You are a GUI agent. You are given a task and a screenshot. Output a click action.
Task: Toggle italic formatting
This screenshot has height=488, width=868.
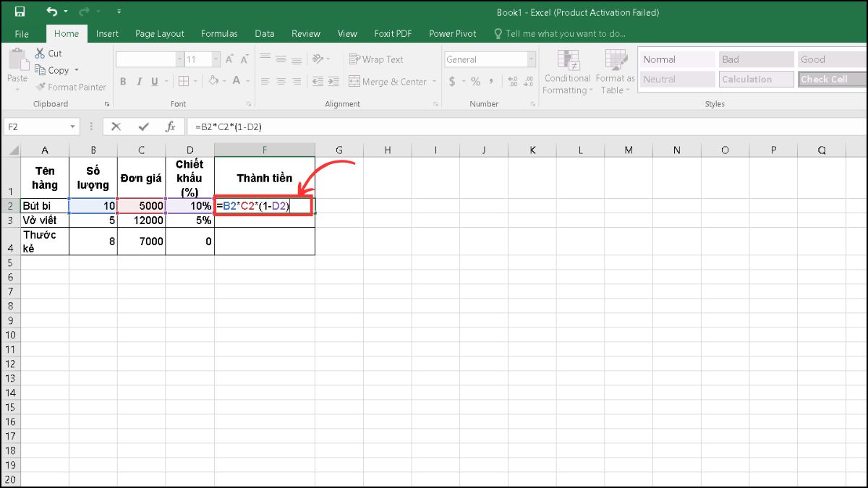tap(139, 82)
